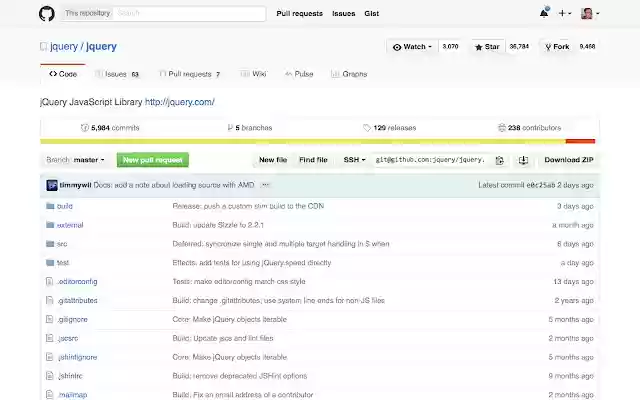Open the .jscsrc file

[x=67, y=338]
